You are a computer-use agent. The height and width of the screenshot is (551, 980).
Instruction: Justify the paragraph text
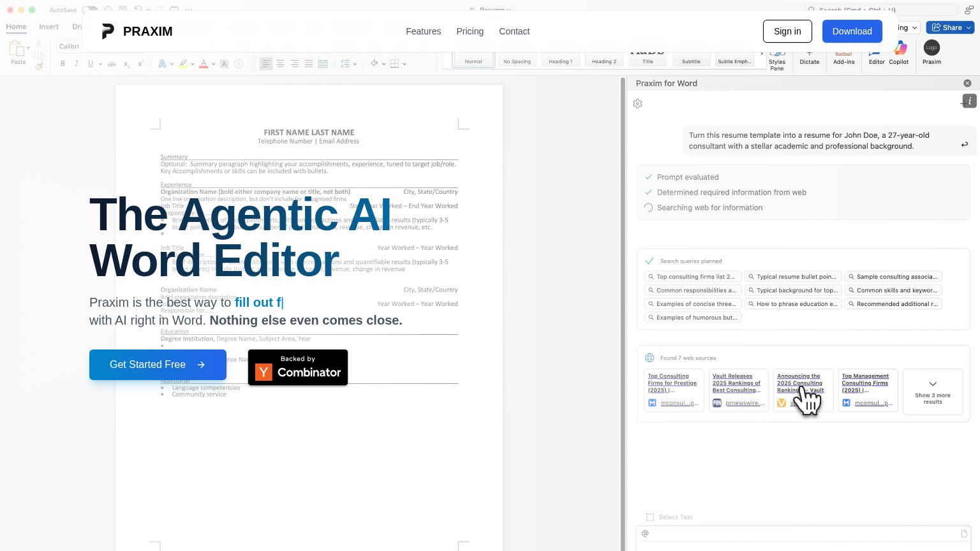pyautogui.click(x=309, y=64)
